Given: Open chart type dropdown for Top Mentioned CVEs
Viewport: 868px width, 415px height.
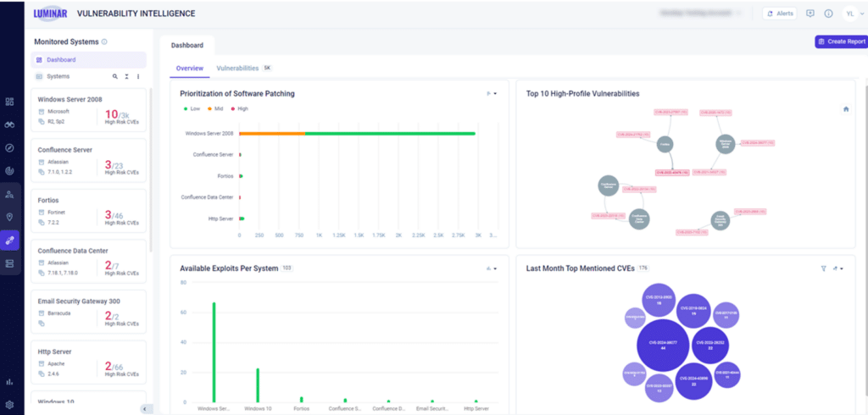Looking at the screenshot, I should tap(838, 268).
